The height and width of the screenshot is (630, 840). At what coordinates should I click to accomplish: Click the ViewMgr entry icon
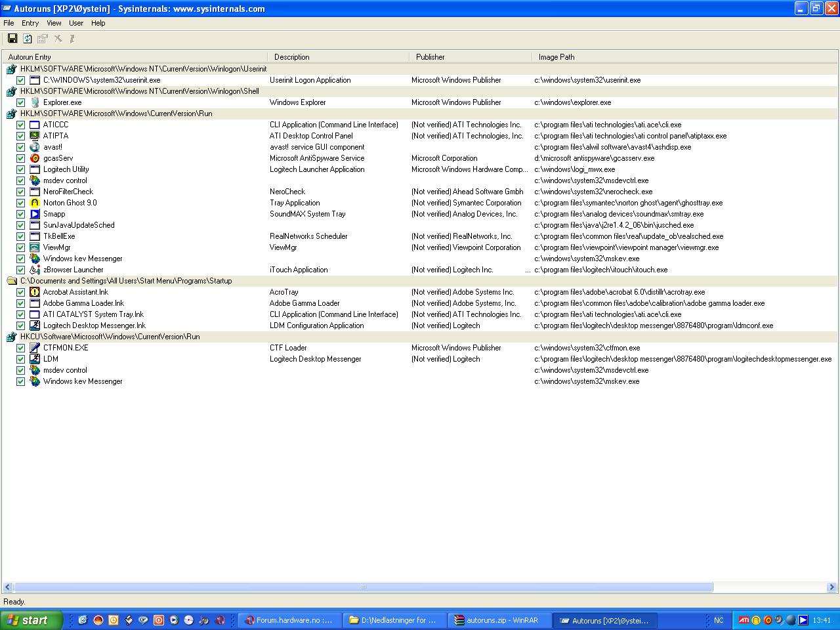tap(35, 247)
